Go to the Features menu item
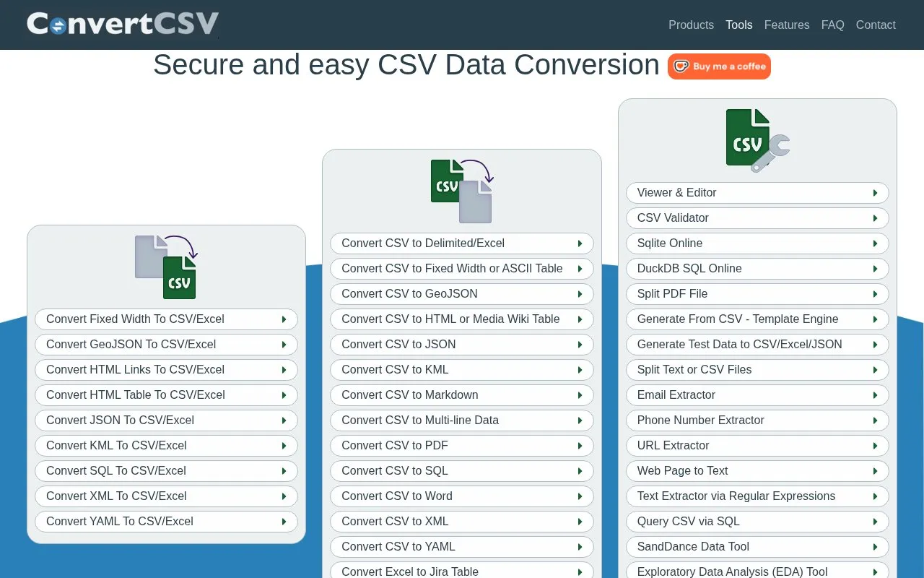 coord(787,25)
